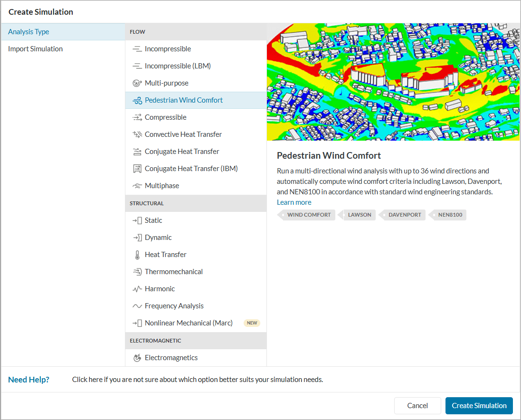Select the Frequency Analysis type
The image size is (521, 420).
coord(137,305)
